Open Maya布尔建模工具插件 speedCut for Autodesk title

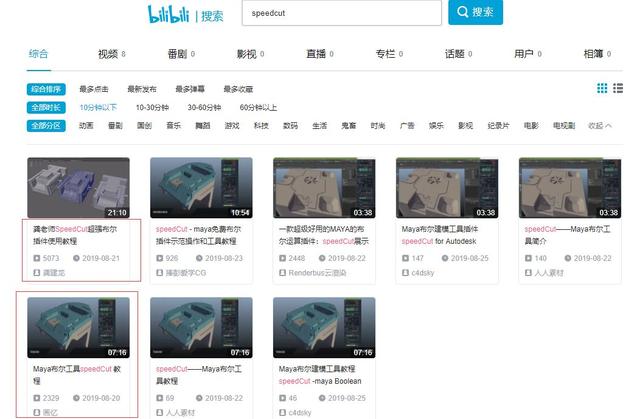click(440, 235)
